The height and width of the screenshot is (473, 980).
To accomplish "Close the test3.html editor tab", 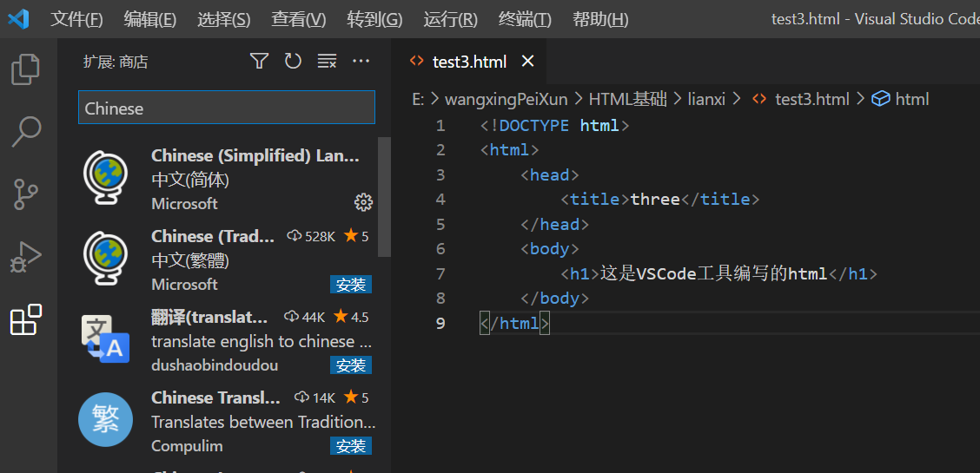I will click(x=528, y=61).
